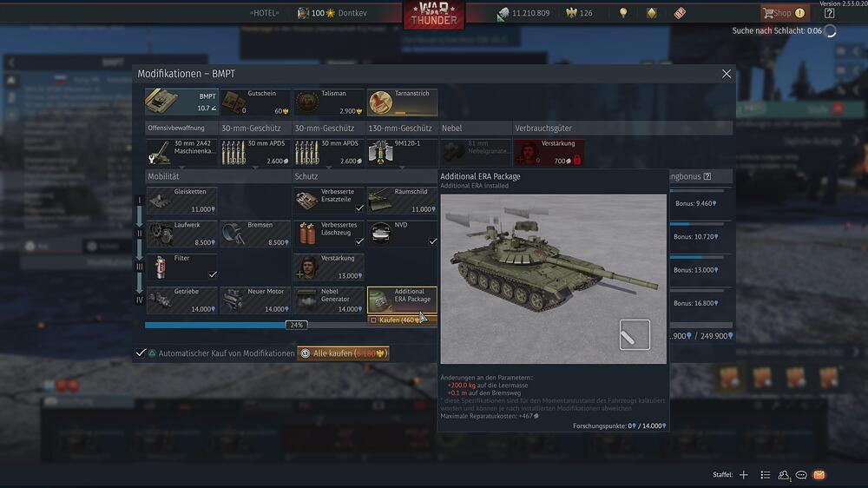Click the Silver Lions balance 11.210.809

[x=523, y=13]
